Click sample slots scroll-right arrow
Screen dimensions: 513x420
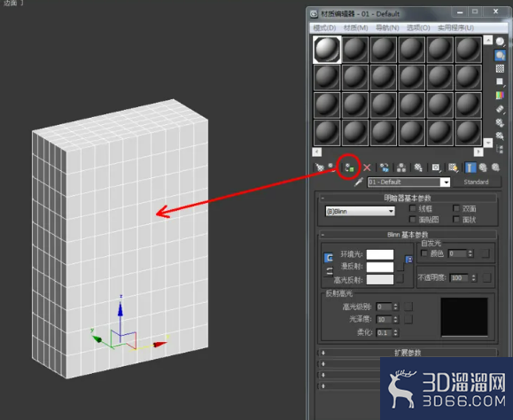pyautogui.click(x=478, y=152)
